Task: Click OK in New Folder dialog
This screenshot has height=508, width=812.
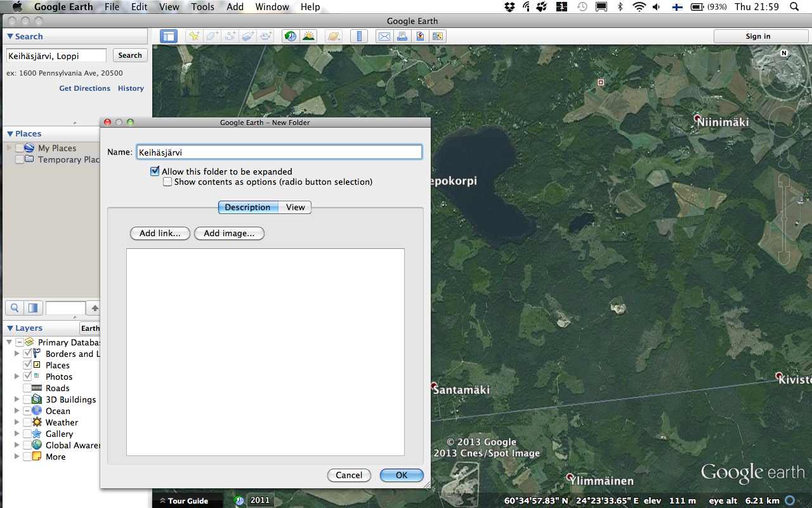Action: (402, 475)
